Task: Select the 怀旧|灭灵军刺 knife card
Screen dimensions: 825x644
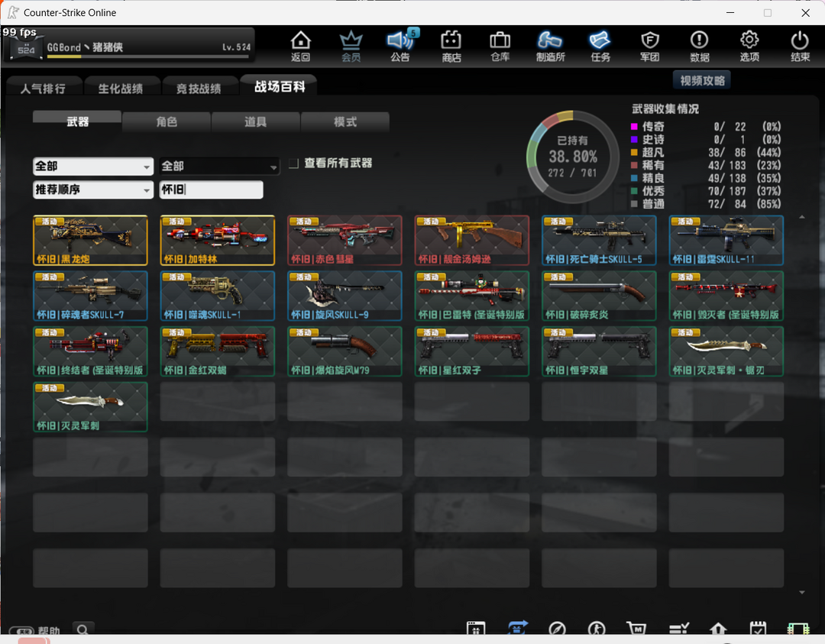Action: pos(90,406)
